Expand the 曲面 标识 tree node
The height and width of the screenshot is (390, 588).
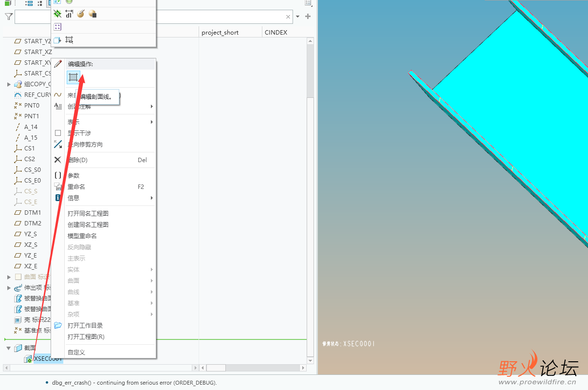(9, 277)
